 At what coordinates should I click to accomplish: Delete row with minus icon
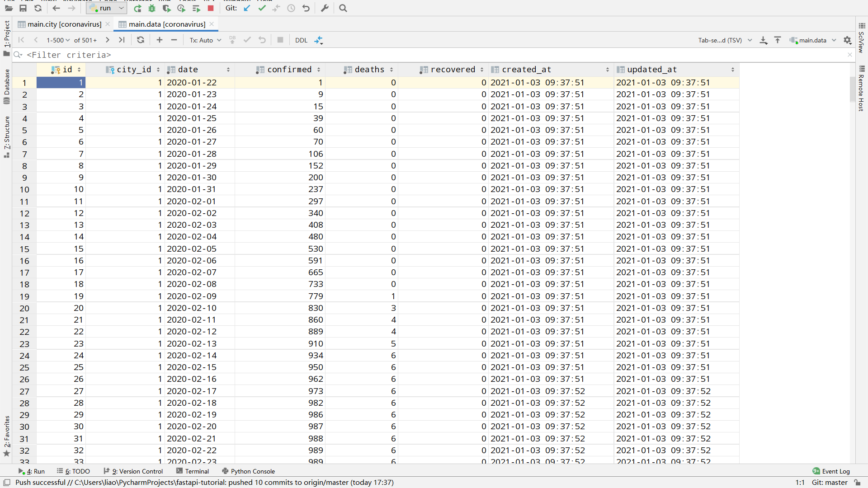tap(174, 40)
